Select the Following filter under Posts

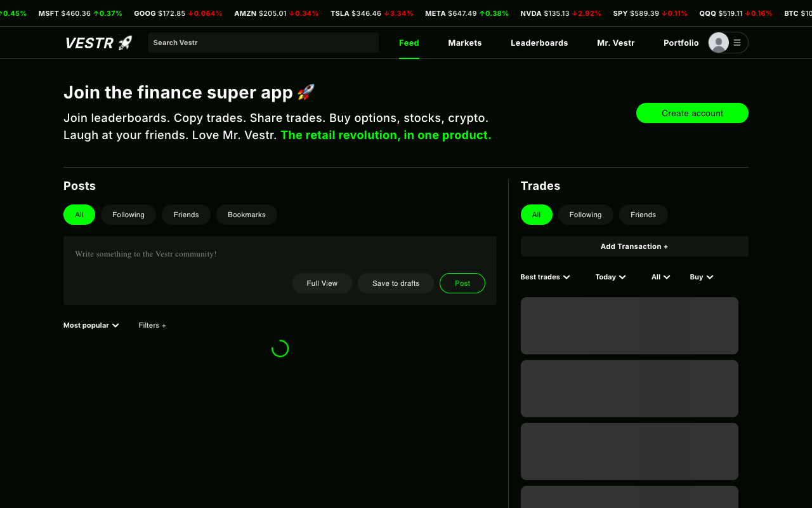point(129,215)
